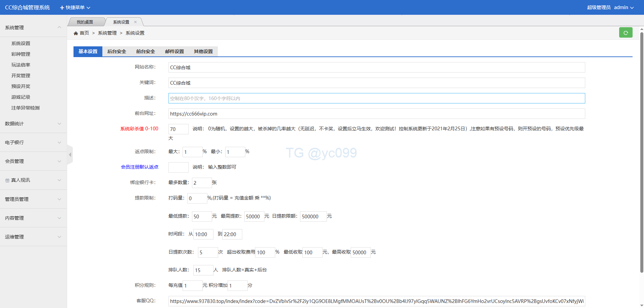Screen dimensions: 644x308
Task: Open the 快捷菜单 plus menu
Action: pyautogui.click(x=75, y=7)
